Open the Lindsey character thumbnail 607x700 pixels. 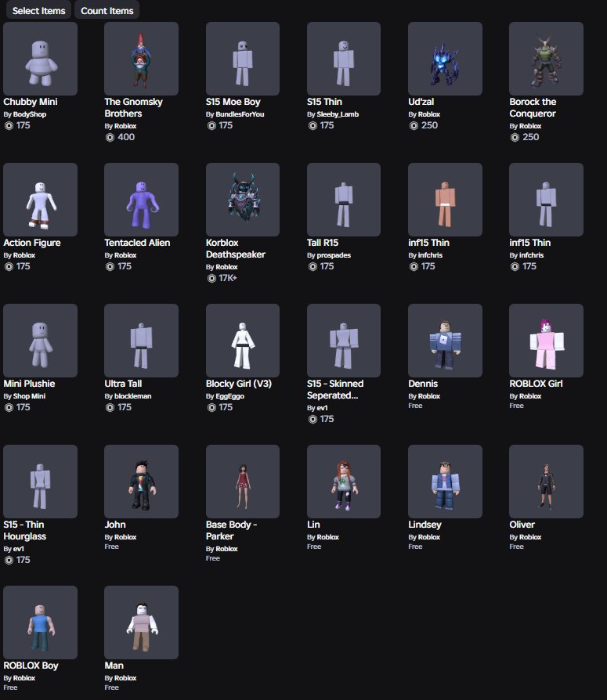pos(445,482)
